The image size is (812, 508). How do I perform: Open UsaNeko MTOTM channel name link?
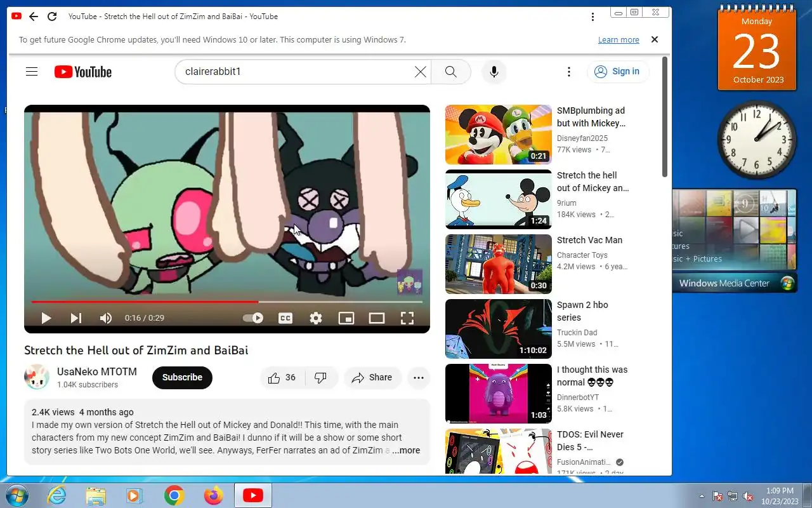97,371
